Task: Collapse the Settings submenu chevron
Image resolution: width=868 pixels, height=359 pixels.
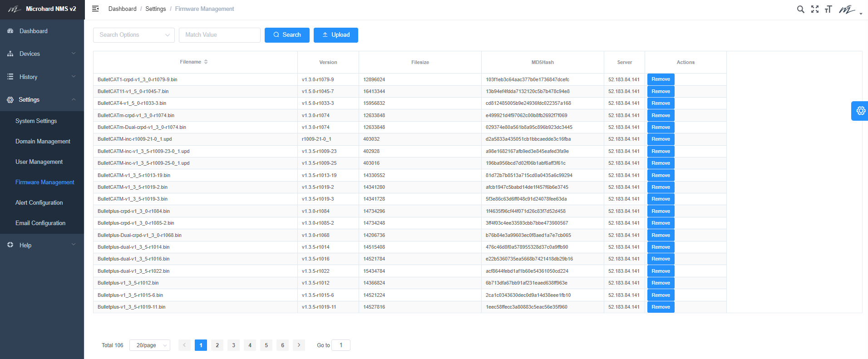Action: click(x=74, y=99)
